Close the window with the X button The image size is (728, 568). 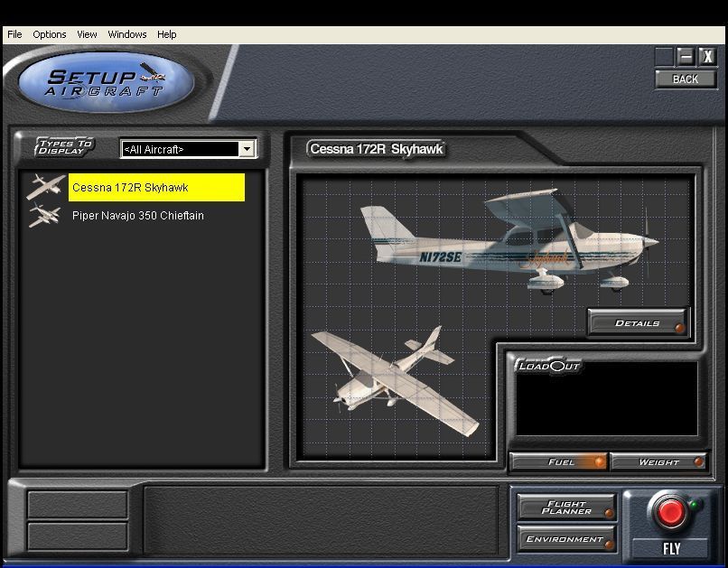coord(707,57)
